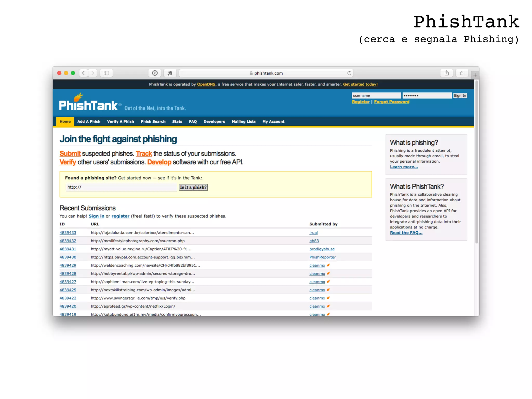The image size is (532, 399).
Task: Open the Developers tab
Action: pos(214,121)
